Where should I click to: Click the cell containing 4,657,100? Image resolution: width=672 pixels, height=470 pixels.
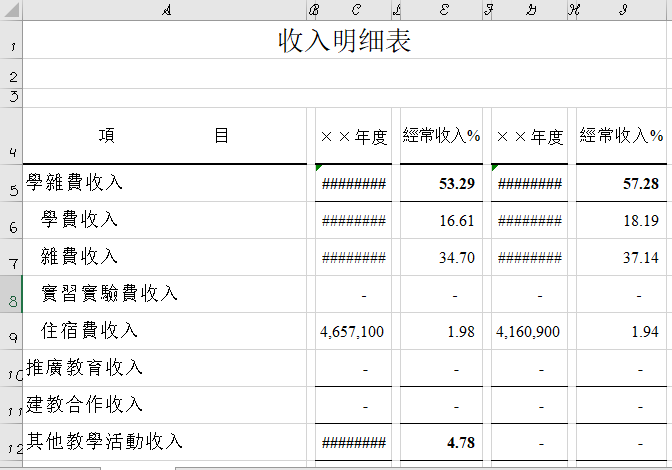coord(353,331)
